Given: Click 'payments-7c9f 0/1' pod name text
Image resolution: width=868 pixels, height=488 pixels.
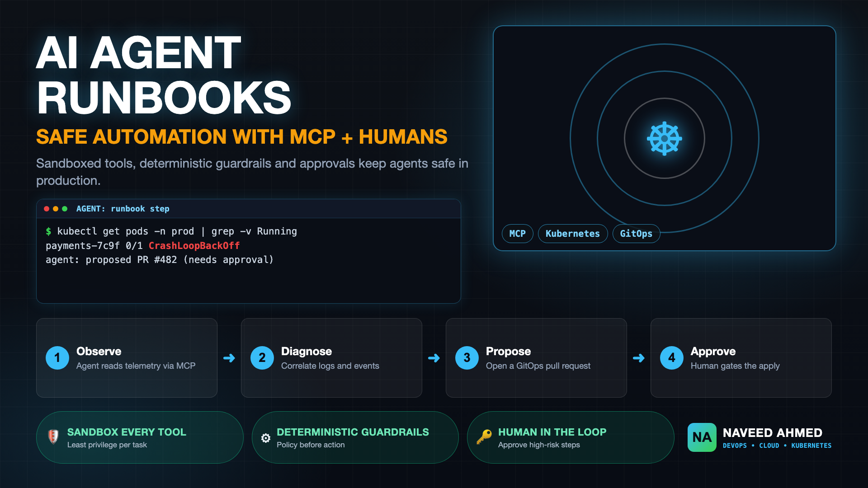Looking at the screenshot, I should coord(94,246).
